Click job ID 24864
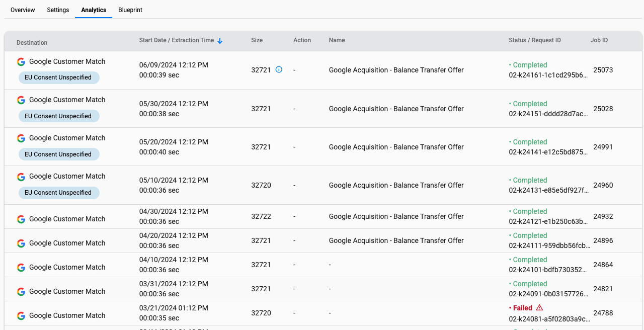Image resolution: width=644 pixels, height=330 pixels. click(603, 265)
